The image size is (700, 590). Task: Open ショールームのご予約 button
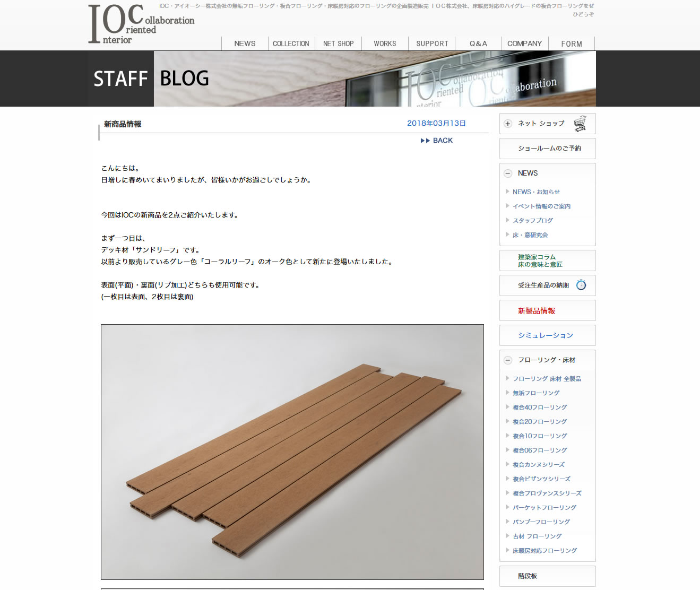pyautogui.click(x=548, y=149)
